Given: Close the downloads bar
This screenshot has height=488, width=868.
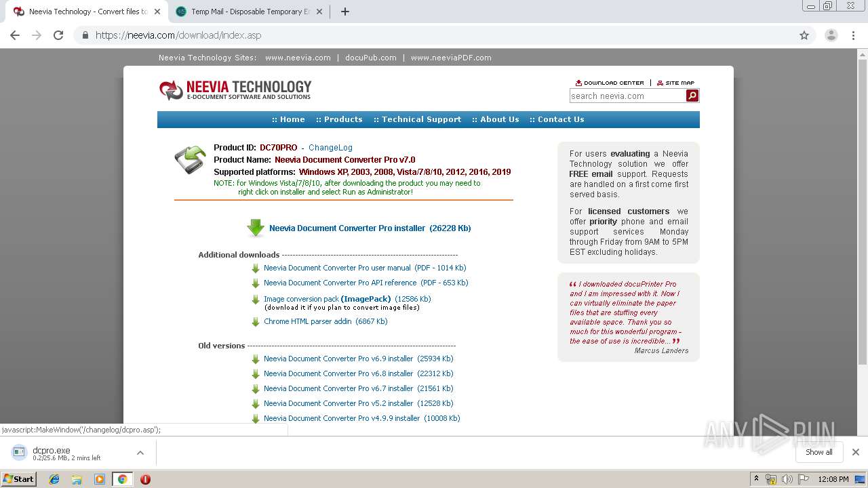Looking at the screenshot, I should tap(856, 452).
